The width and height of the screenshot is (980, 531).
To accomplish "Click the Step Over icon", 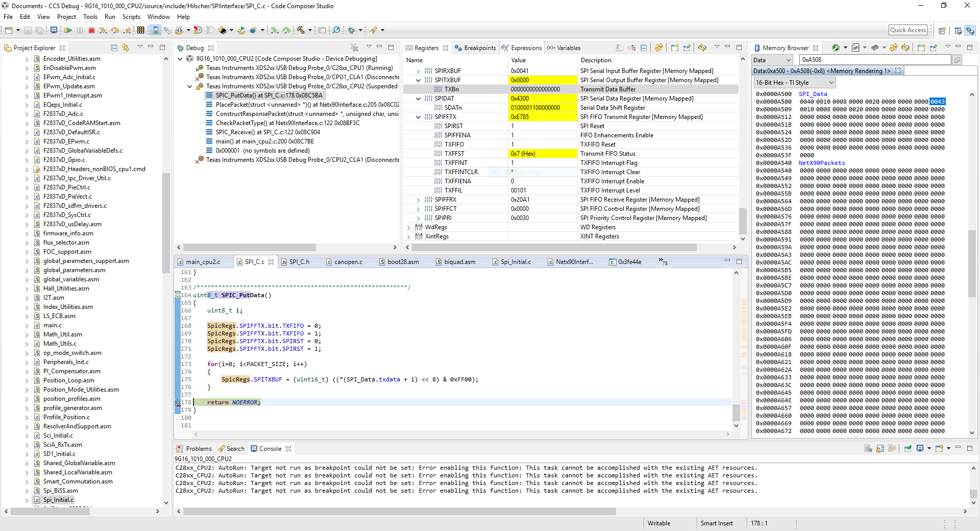I will (x=115, y=31).
